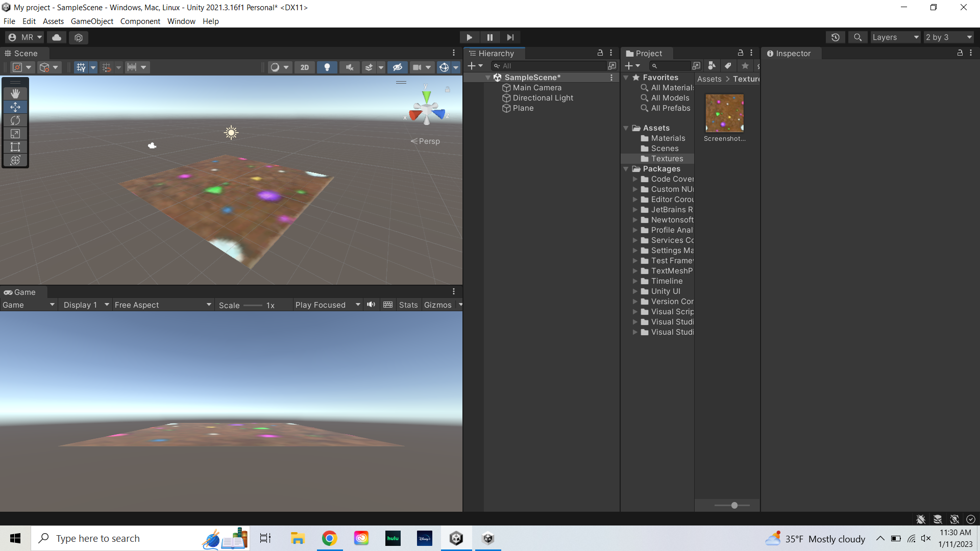
Task: Collapse the Assets folder tree
Action: (x=626, y=128)
